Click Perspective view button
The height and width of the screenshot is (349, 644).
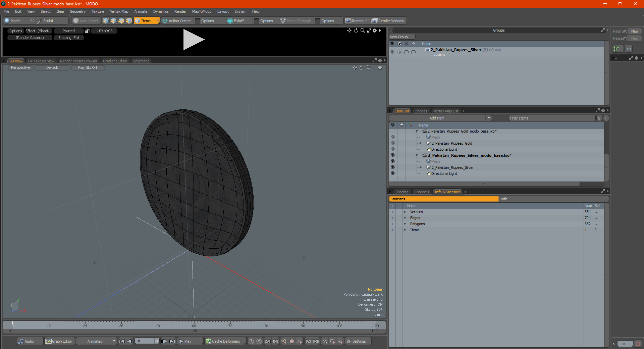(20, 68)
